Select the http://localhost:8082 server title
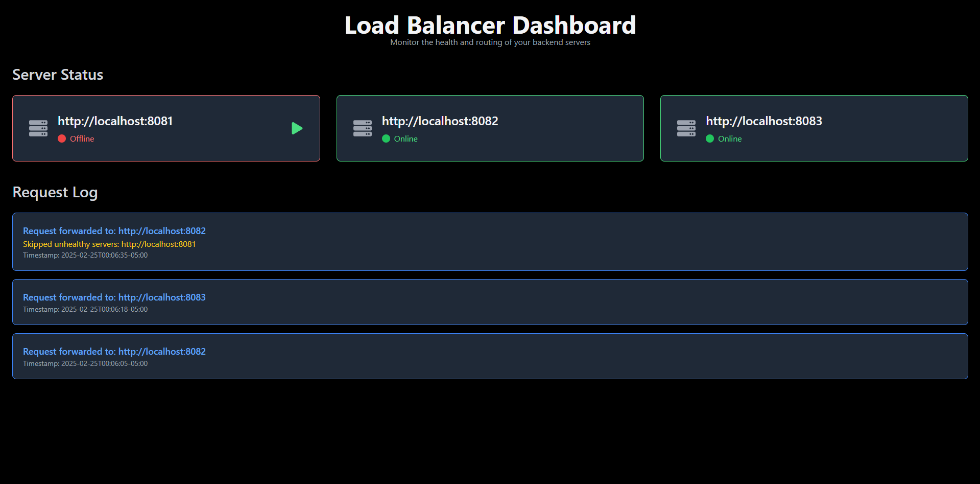980x484 pixels. point(440,121)
